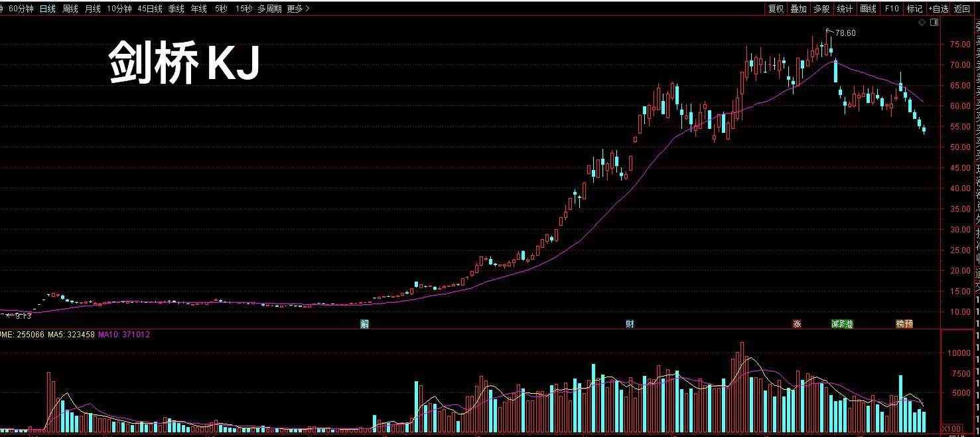Switch to the 周线 weekly chart tab

(x=70, y=9)
